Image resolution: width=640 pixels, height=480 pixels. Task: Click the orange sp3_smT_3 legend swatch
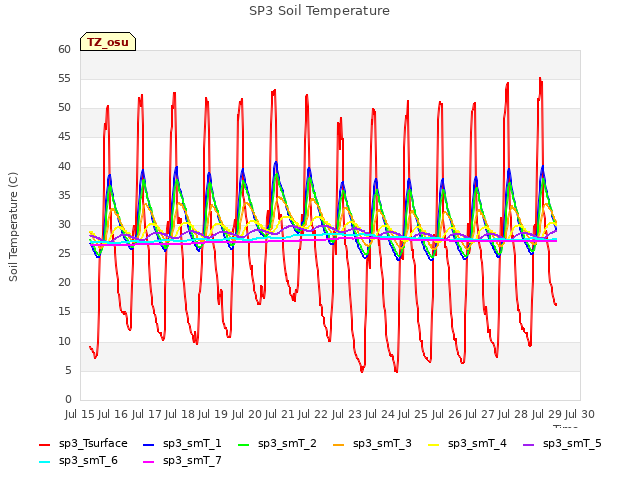[339, 444]
